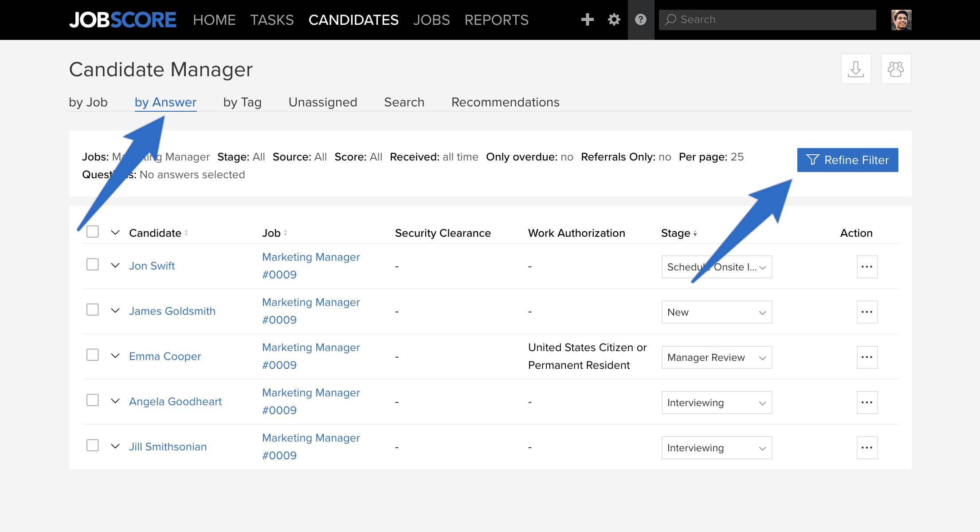Expand Angela Goodheart row details

click(x=115, y=401)
